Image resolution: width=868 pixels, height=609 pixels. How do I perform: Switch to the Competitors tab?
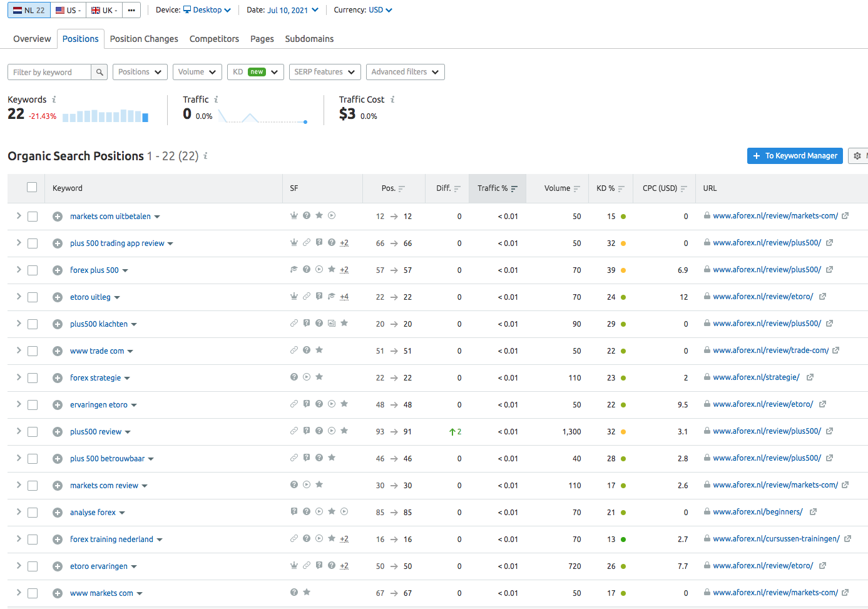click(x=214, y=39)
